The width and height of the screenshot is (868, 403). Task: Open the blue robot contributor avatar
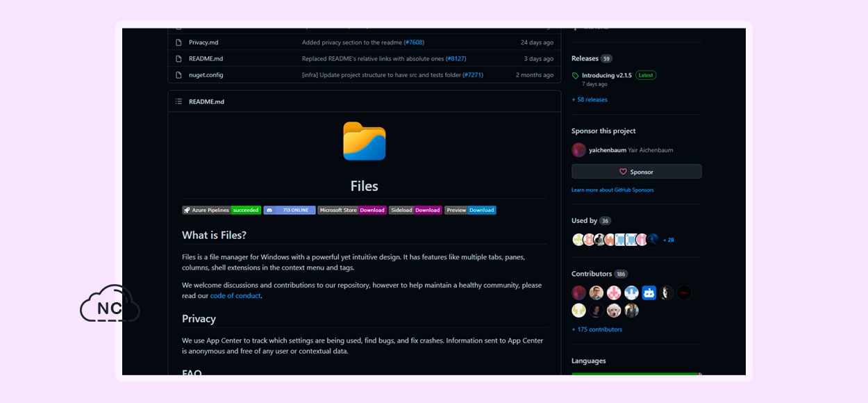(649, 293)
